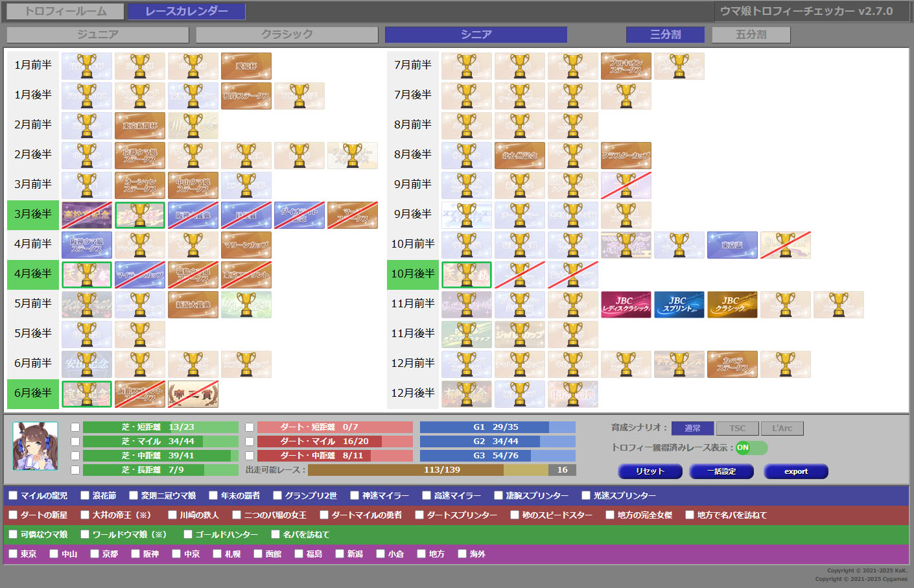
Task: Select the 北九州記念 race tile
Action: 520,156
